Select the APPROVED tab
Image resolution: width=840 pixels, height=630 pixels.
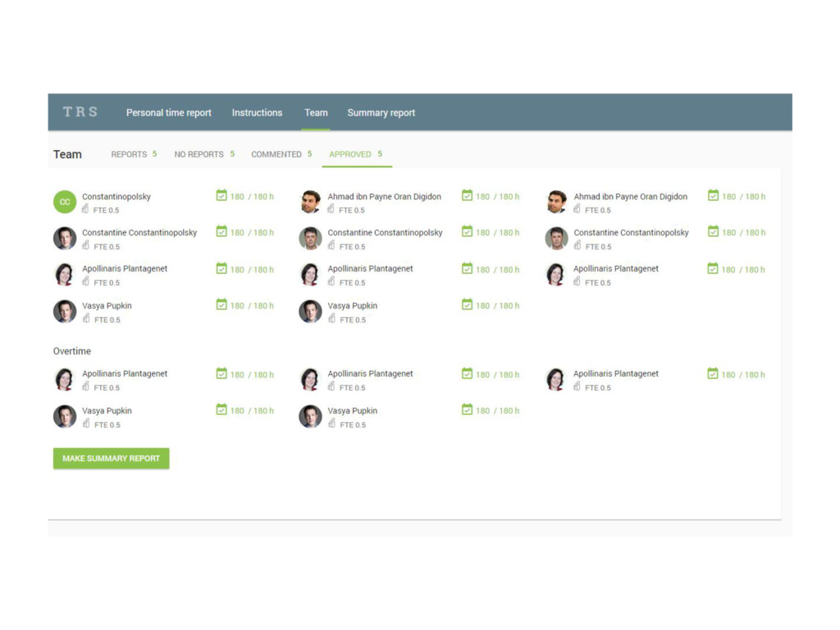(x=356, y=154)
